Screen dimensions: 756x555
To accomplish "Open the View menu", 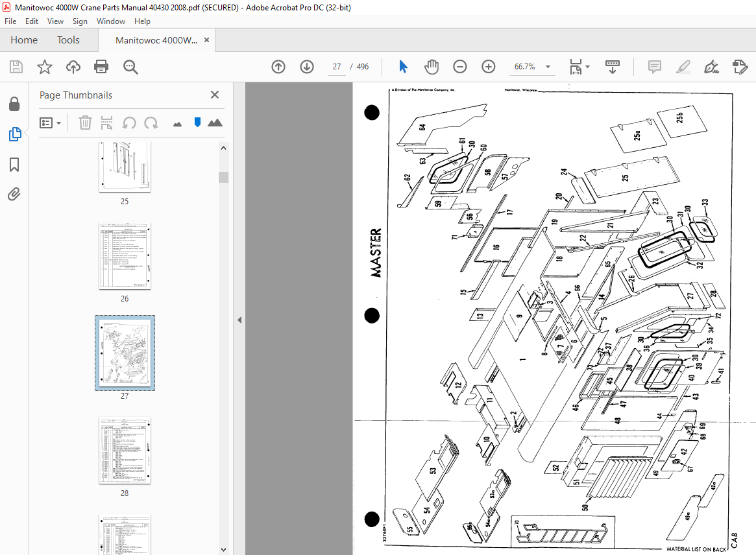I will [55, 21].
